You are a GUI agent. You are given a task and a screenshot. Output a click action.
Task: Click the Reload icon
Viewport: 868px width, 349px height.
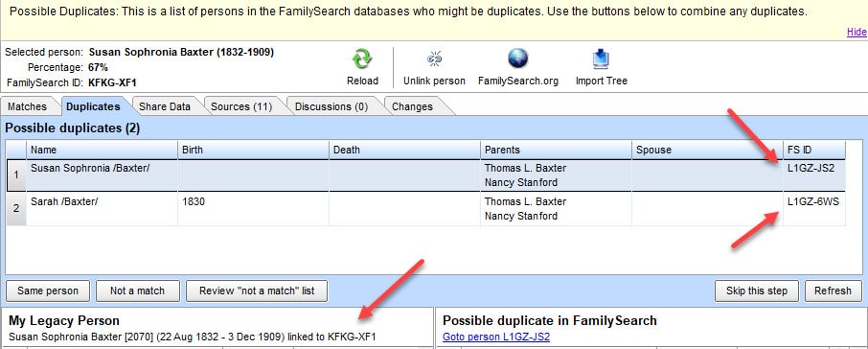click(x=362, y=58)
